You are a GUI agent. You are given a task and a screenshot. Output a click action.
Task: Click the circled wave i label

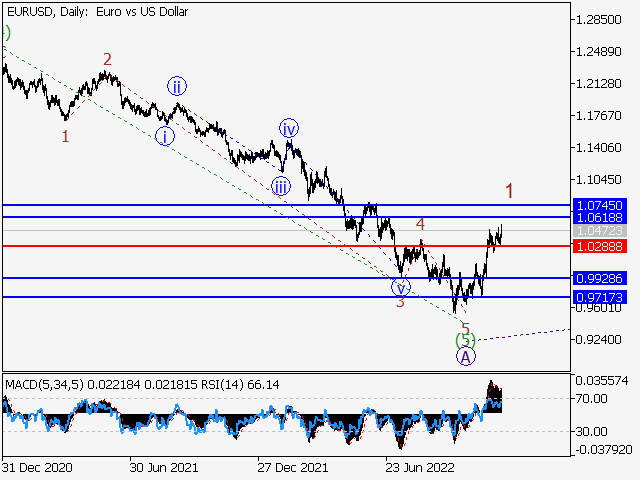165,136
